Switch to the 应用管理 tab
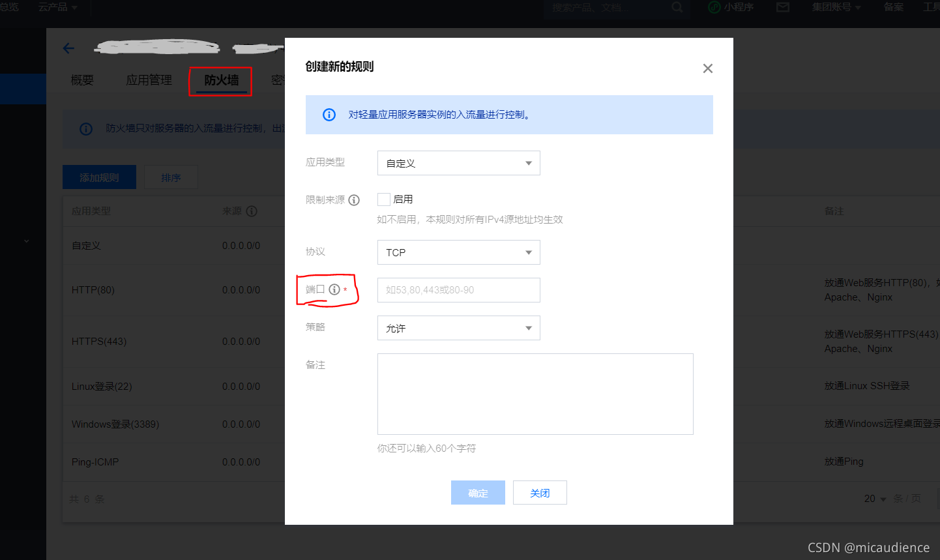This screenshot has width=940, height=560. pyautogui.click(x=149, y=80)
